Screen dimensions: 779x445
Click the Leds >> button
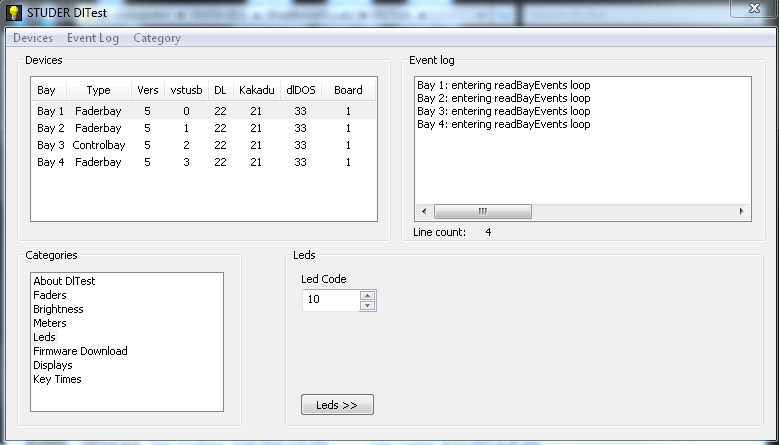point(337,405)
